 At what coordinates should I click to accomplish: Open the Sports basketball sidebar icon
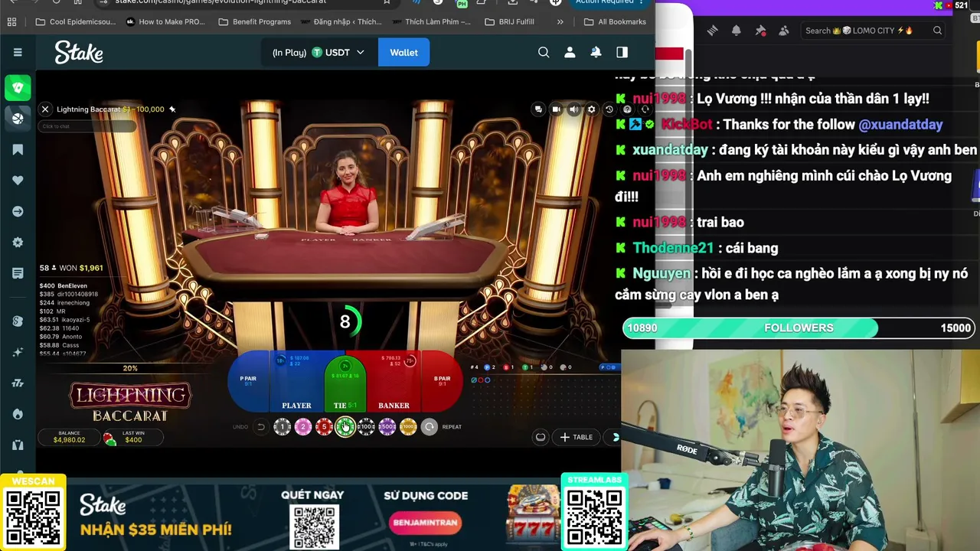[18, 118]
